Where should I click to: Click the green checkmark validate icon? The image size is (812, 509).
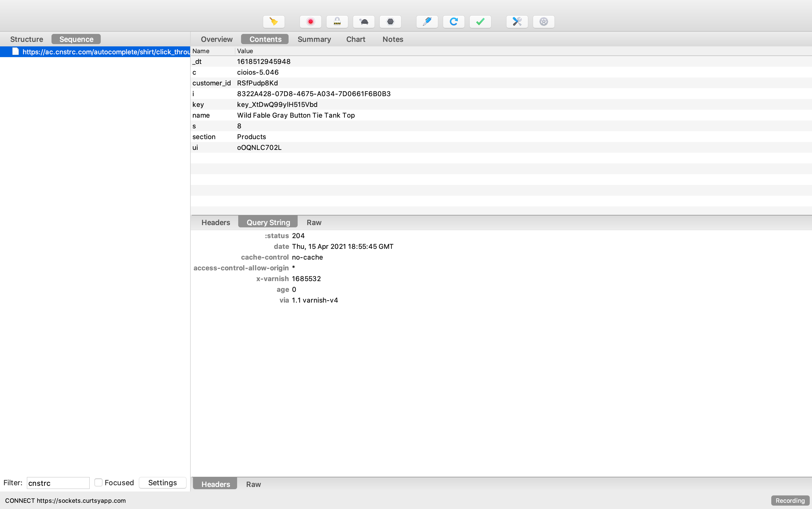pos(480,22)
